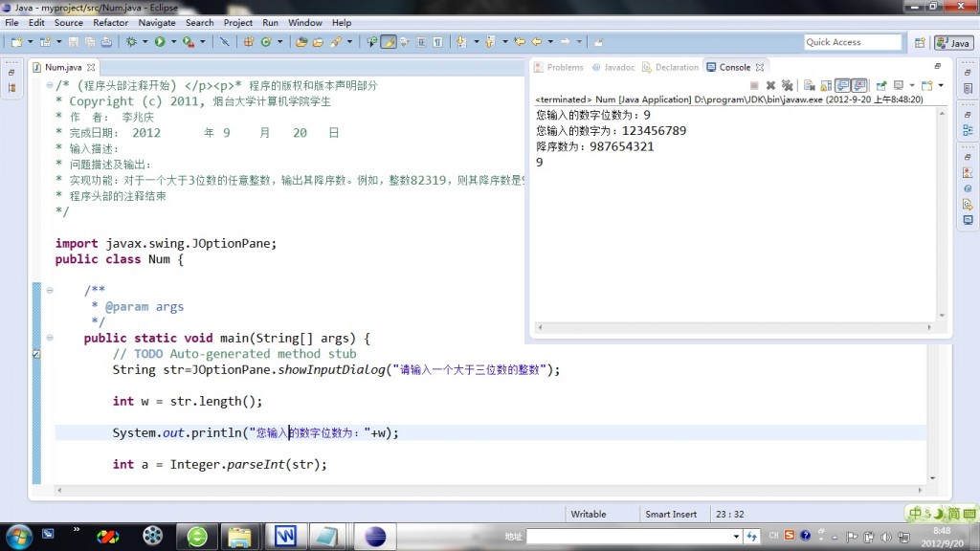This screenshot has width=980, height=551.
Task: Open the Debug button dropdown arrow
Action: click(x=145, y=42)
